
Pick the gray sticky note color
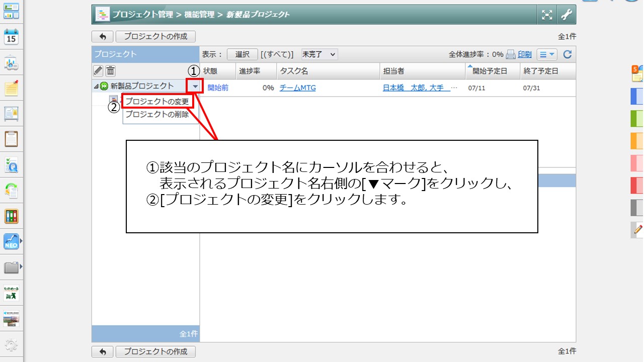pyautogui.click(x=637, y=208)
